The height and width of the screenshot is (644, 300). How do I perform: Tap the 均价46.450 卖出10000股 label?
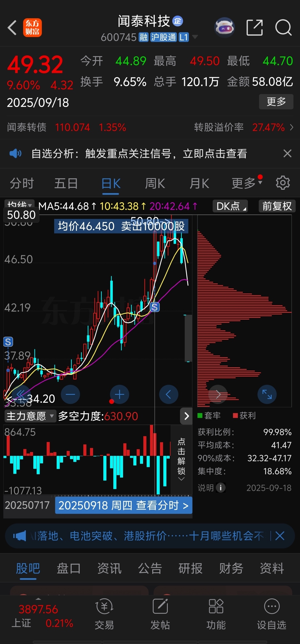pyautogui.click(x=121, y=226)
